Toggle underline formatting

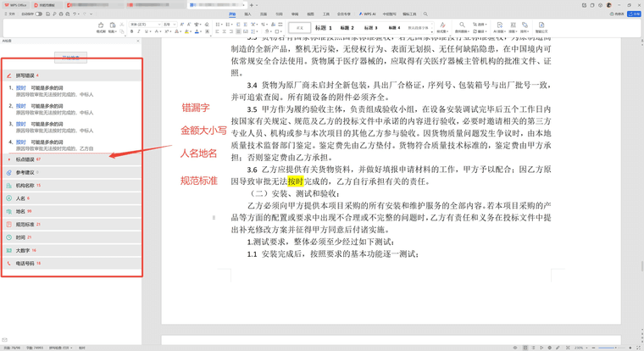147,31
